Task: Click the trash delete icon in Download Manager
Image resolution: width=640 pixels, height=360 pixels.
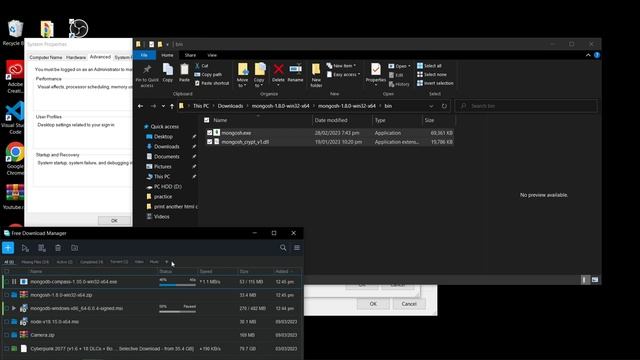Action: [x=58, y=248]
